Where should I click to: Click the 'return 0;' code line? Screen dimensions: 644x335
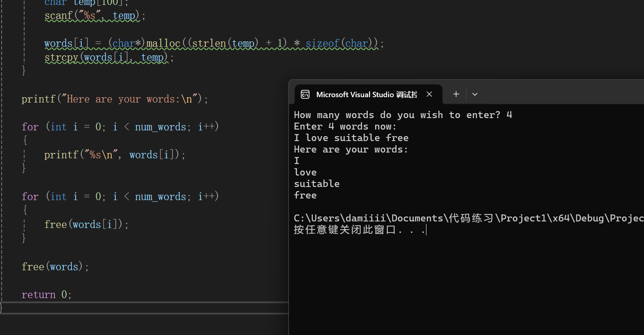tap(47, 295)
